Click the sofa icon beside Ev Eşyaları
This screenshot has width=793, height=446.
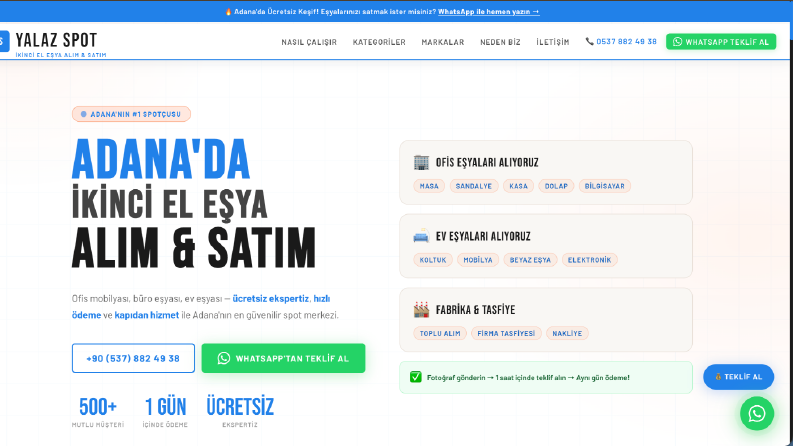421,236
